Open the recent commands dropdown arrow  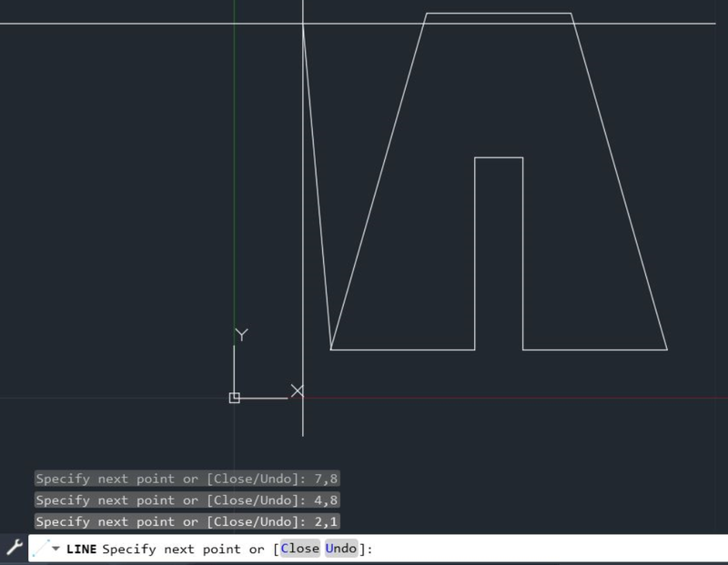click(56, 549)
